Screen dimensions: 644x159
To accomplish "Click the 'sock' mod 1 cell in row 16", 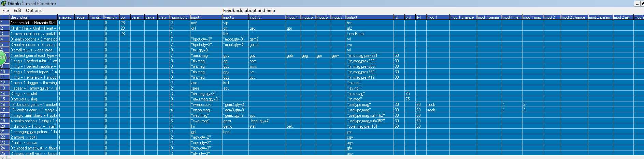I will (438, 105).
